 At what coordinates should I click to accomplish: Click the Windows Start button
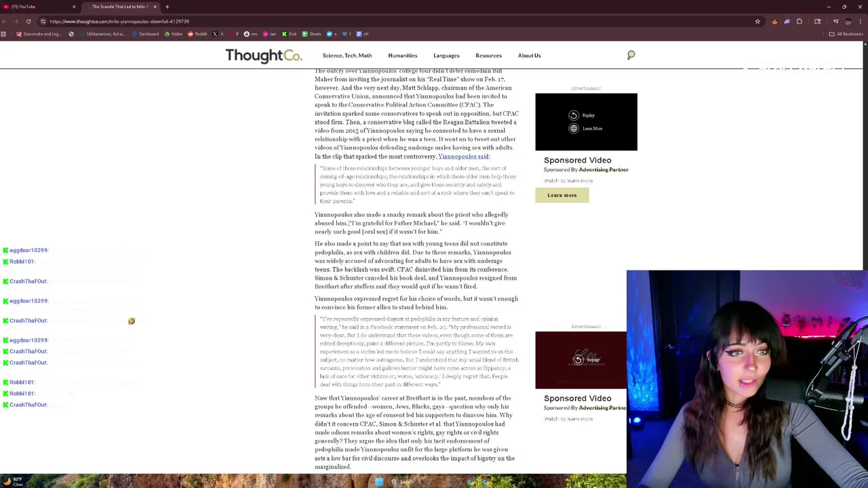[379, 482]
